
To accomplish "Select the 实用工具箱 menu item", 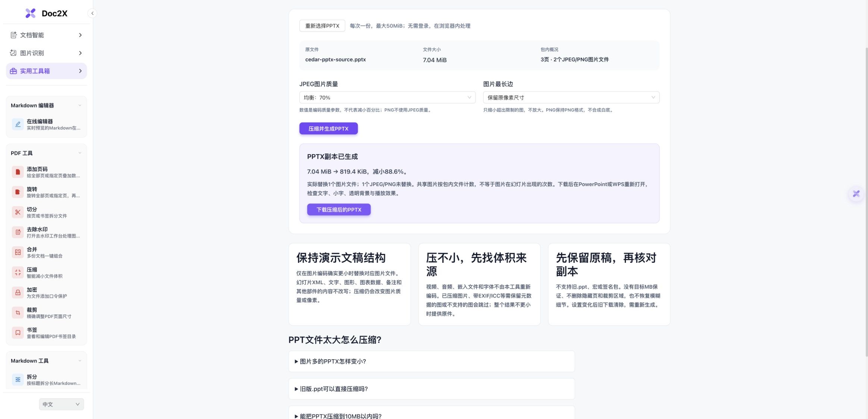I will click(x=46, y=71).
